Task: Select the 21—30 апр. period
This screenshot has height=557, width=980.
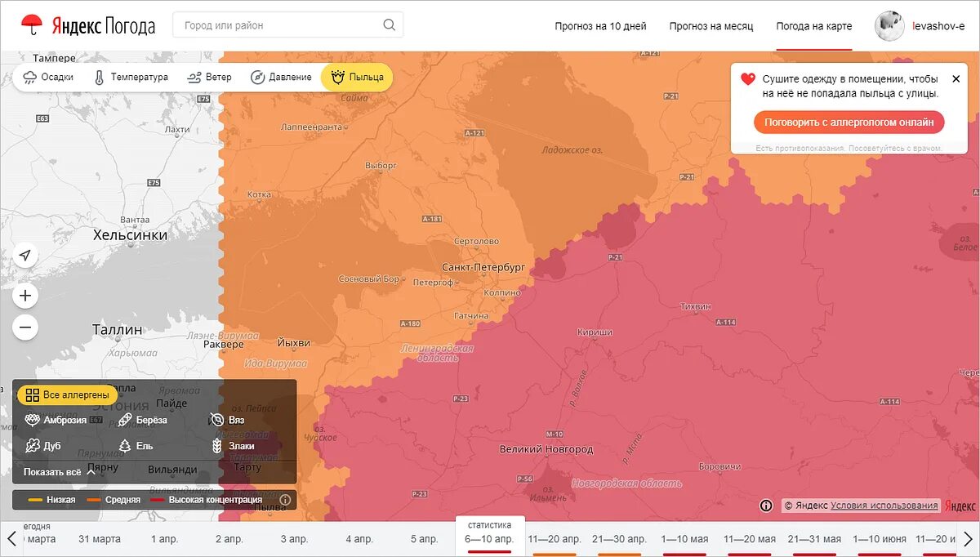Action: pyautogui.click(x=619, y=539)
